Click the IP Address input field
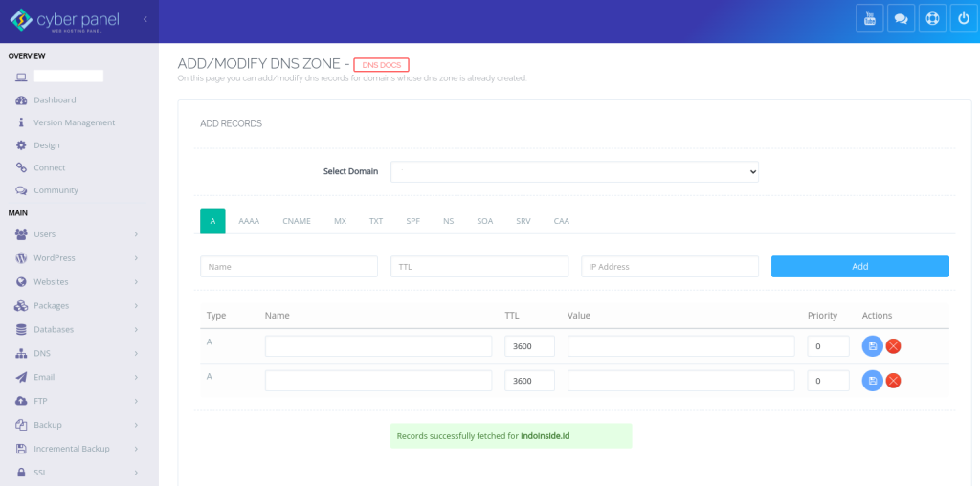 (669, 267)
